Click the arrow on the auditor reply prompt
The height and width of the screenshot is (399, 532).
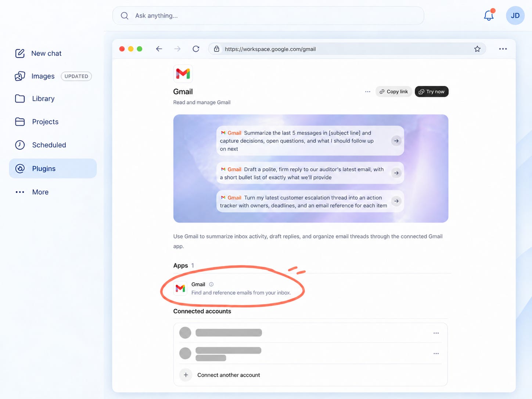point(396,173)
